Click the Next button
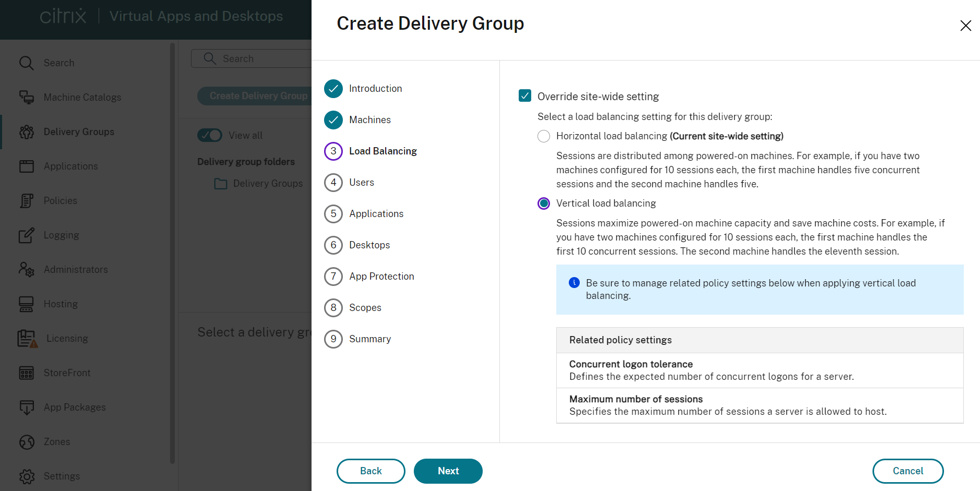 (x=448, y=471)
